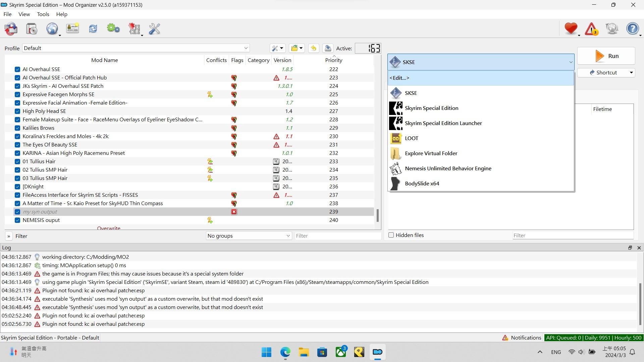Open the No groups dropdown

click(249, 236)
